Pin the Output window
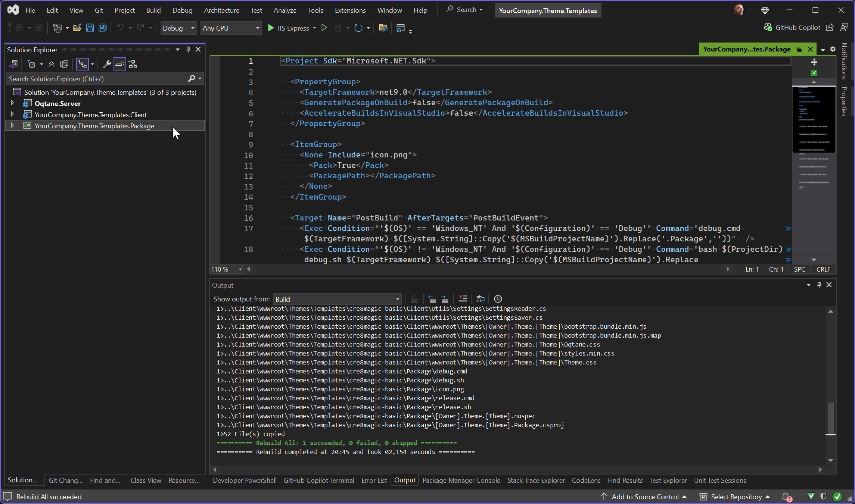This screenshot has width=855, height=504. tap(819, 285)
